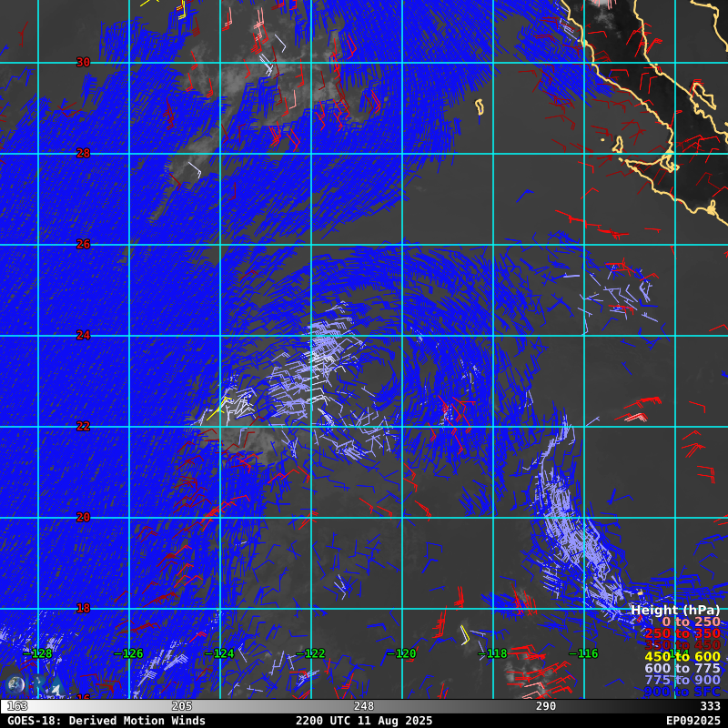The height and width of the screenshot is (728, 728).
Task: Click the "Height (hPa)" legend title
Action: click(675, 610)
